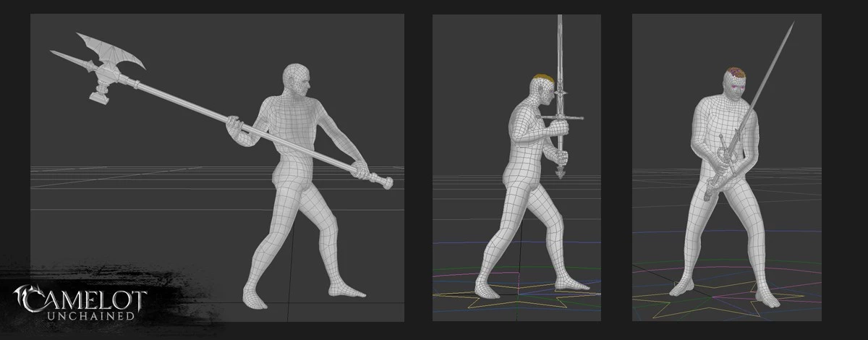This screenshot has width=868, height=340.
Task: Click the Camelot Unchained logo
Action: point(80,303)
